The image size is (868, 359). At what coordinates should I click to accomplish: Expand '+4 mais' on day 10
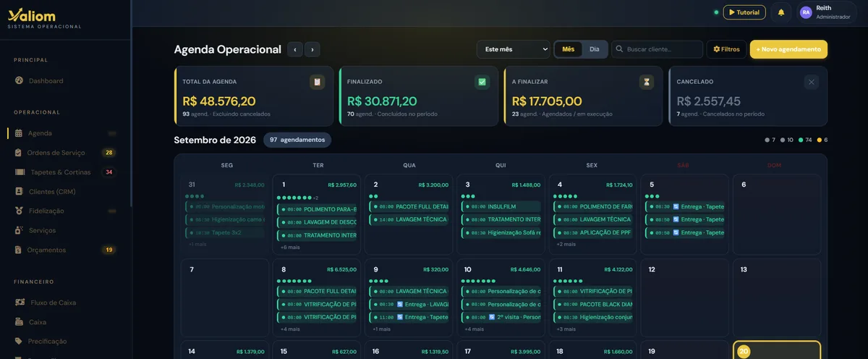pyautogui.click(x=474, y=329)
